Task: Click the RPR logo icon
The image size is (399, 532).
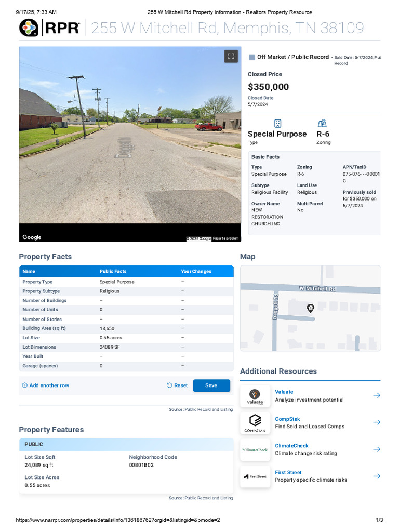Action: (29, 28)
